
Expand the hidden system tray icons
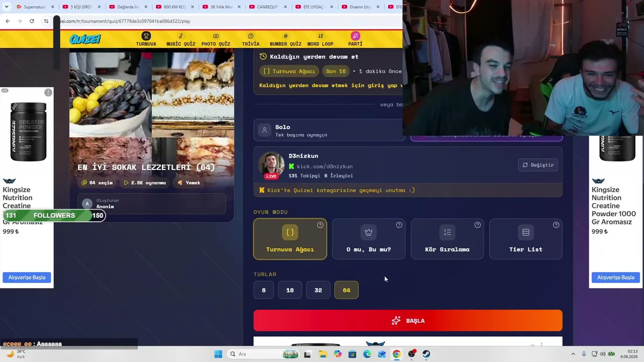573,354
